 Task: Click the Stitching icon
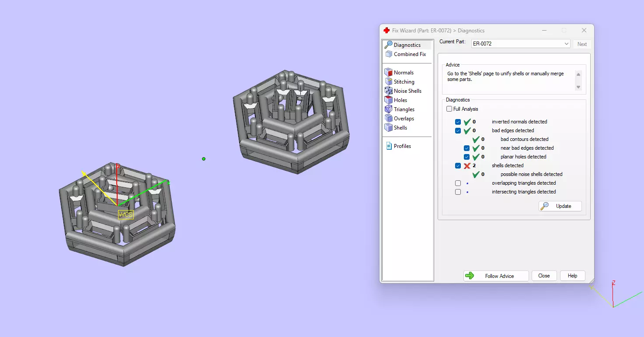(x=388, y=82)
